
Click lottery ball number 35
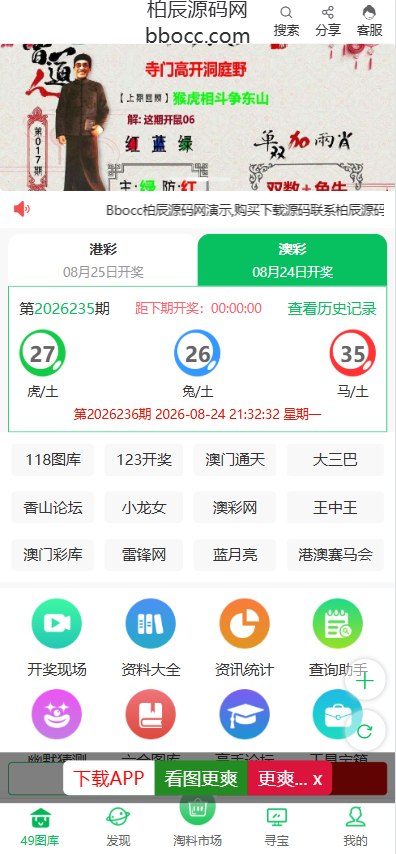353,353
